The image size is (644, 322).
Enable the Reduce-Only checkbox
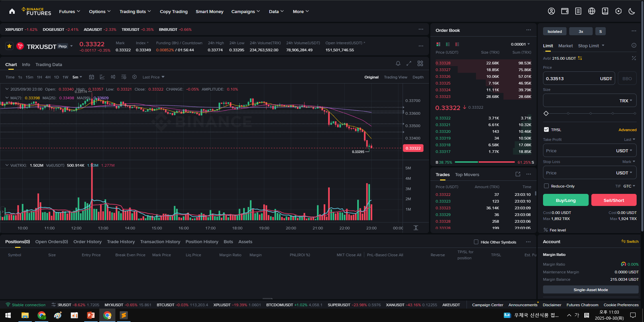point(546,186)
